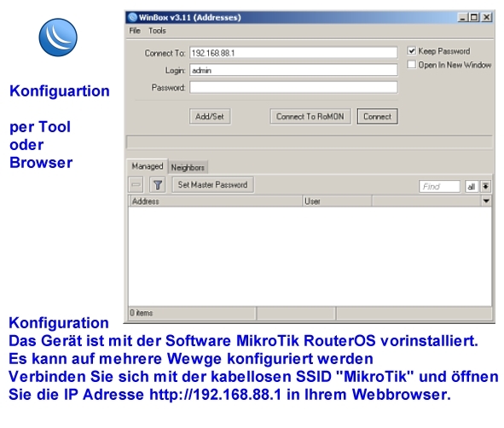Open the File menu
504x428 pixels.
(135, 31)
